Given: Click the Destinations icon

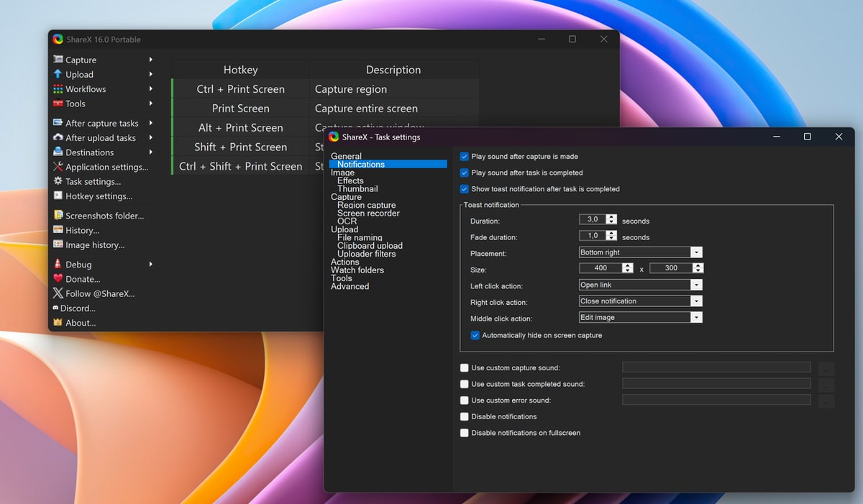Looking at the screenshot, I should pos(58,152).
